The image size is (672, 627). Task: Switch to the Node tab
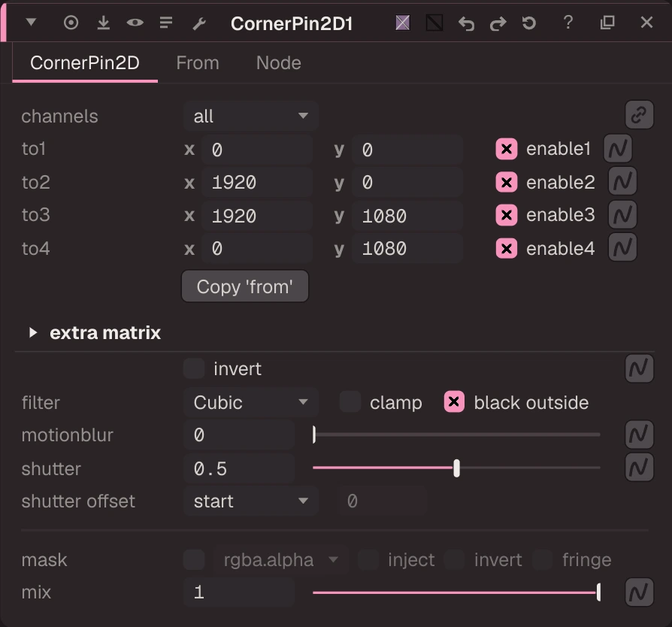coord(279,63)
